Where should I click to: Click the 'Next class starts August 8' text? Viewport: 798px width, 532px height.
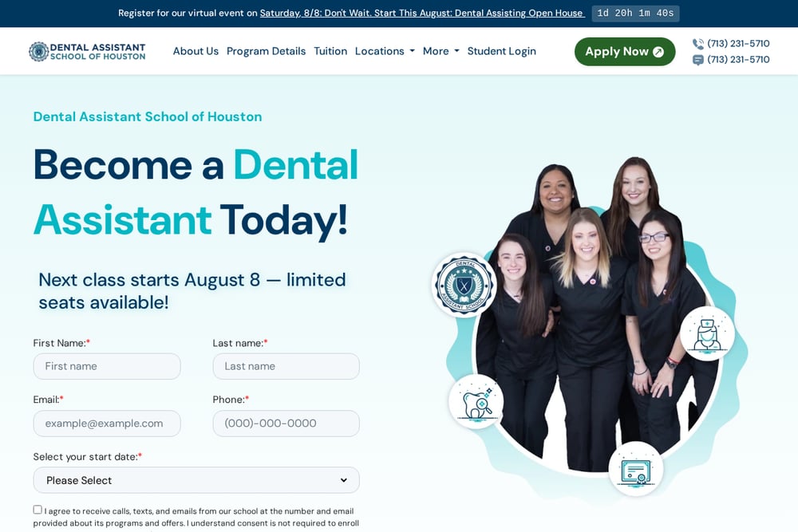(x=192, y=291)
